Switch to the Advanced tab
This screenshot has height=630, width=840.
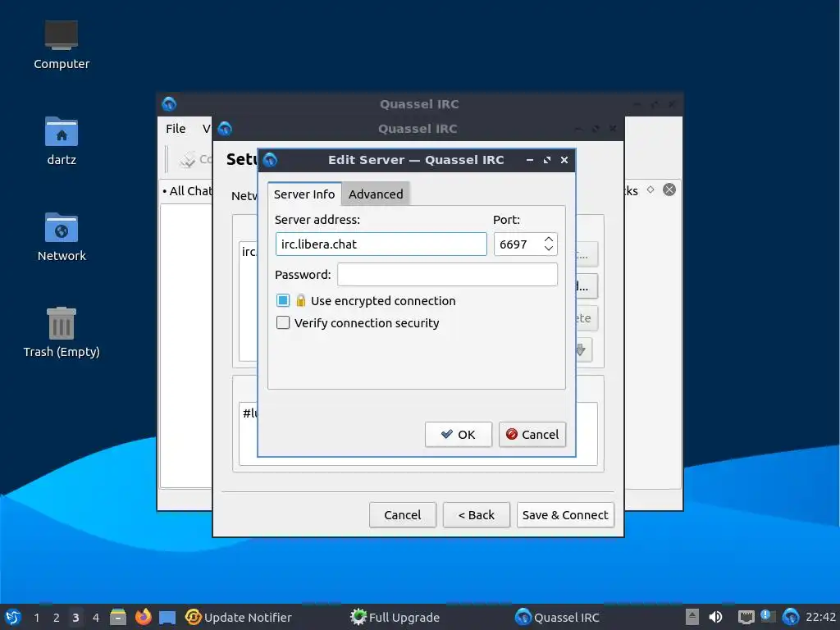click(376, 194)
